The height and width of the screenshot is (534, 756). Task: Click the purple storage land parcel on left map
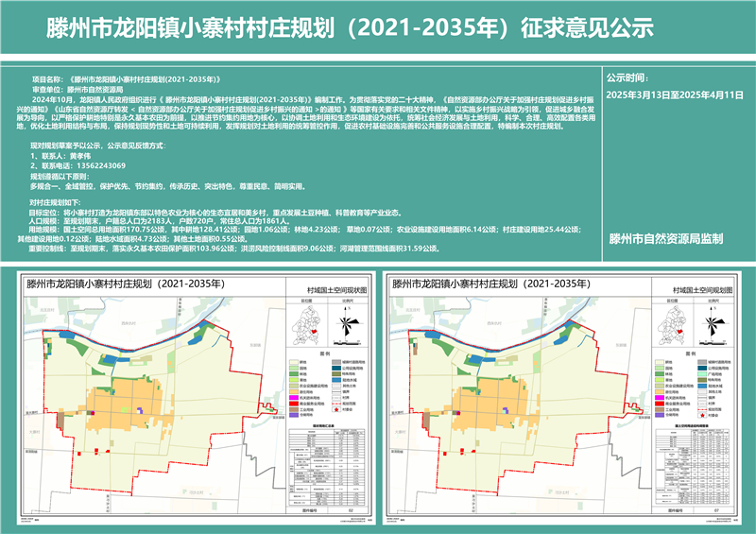(140, 408)
